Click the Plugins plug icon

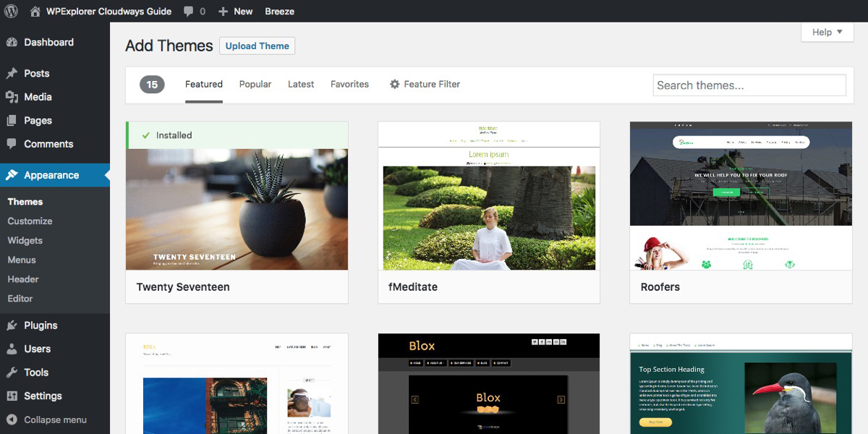pos(12,325)
